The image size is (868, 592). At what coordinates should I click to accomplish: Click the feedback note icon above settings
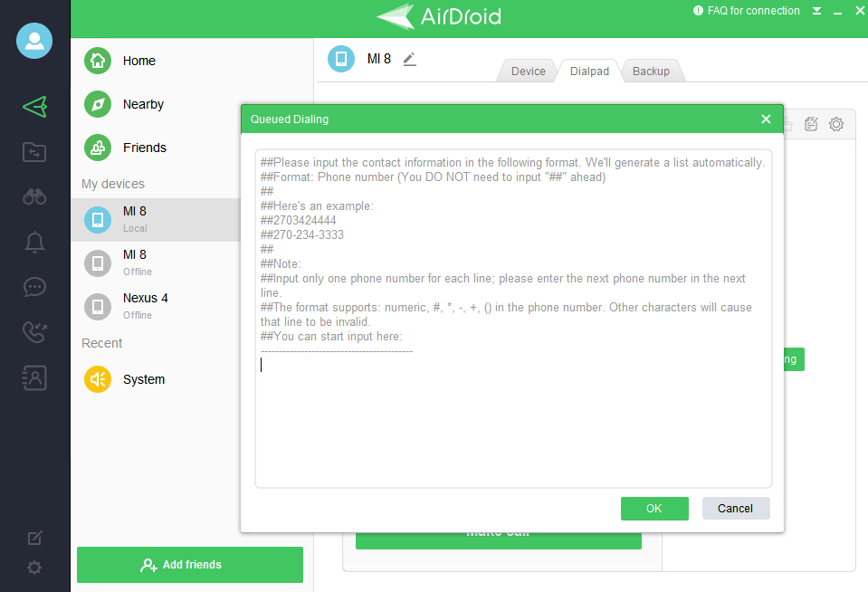[34, 538]
